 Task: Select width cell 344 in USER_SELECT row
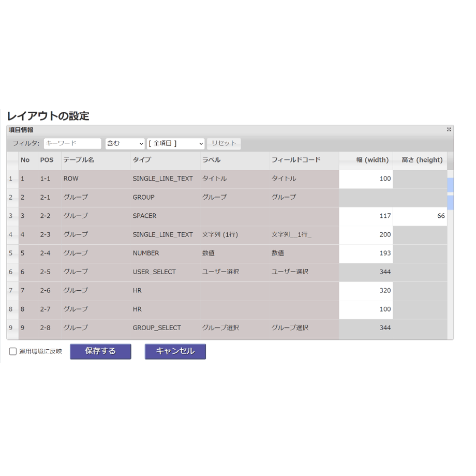point(366,272)
